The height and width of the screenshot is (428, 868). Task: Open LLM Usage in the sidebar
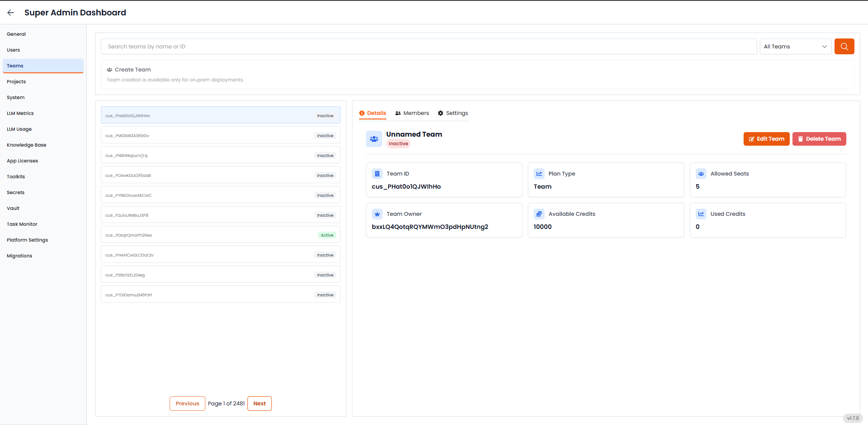43,129
